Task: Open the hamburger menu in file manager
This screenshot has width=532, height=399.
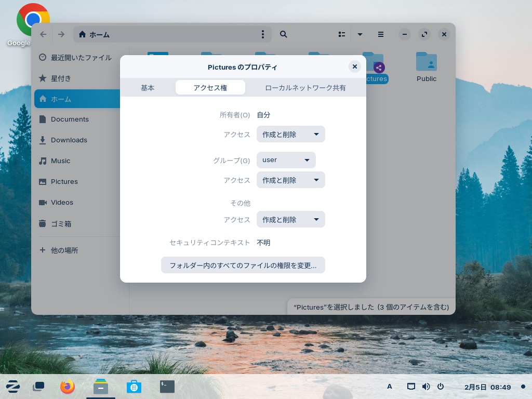Action: click(x=381, y=34)
